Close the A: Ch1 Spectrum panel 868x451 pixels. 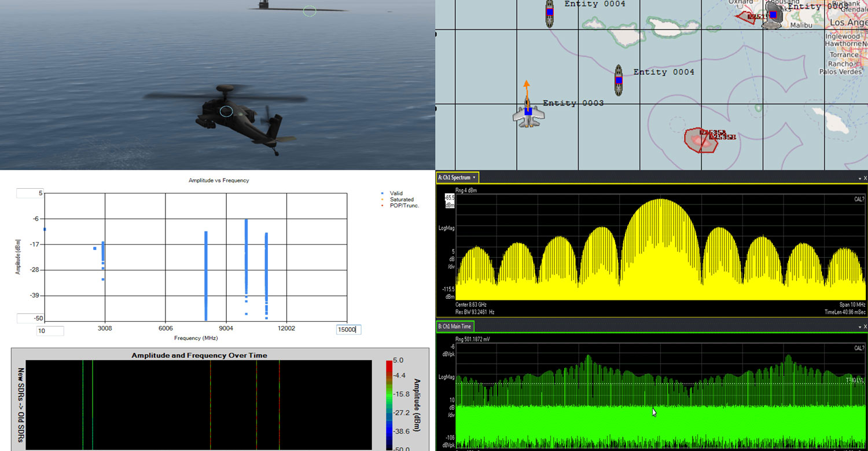865,178
